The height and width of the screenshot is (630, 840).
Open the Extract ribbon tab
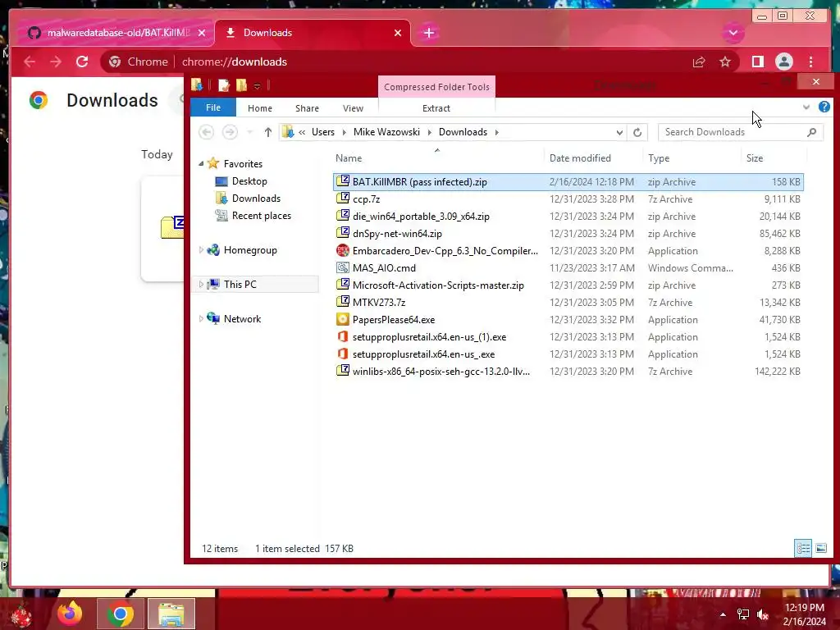tap(436, 108)
